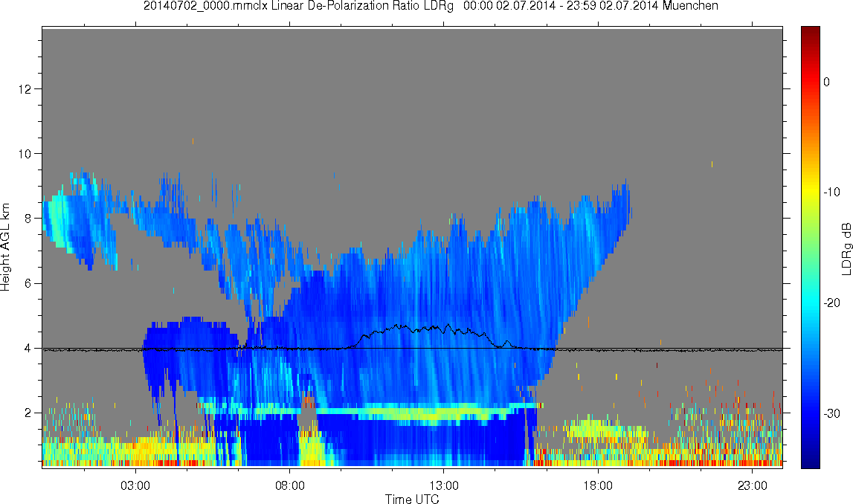Viewport: 853px width, 504px height.
Task: Click the 12 km height tick label
Action: tap(25, 88)
